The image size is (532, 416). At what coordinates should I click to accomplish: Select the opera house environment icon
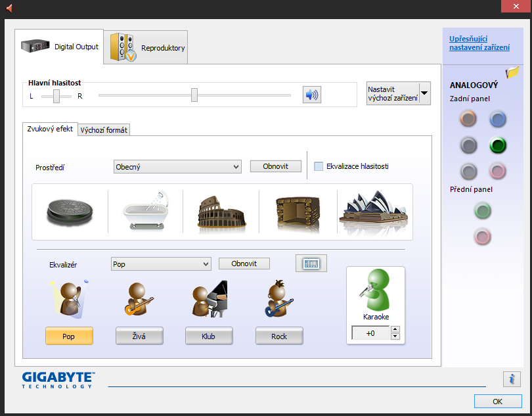pyautogui.click(x=374, y=212)
